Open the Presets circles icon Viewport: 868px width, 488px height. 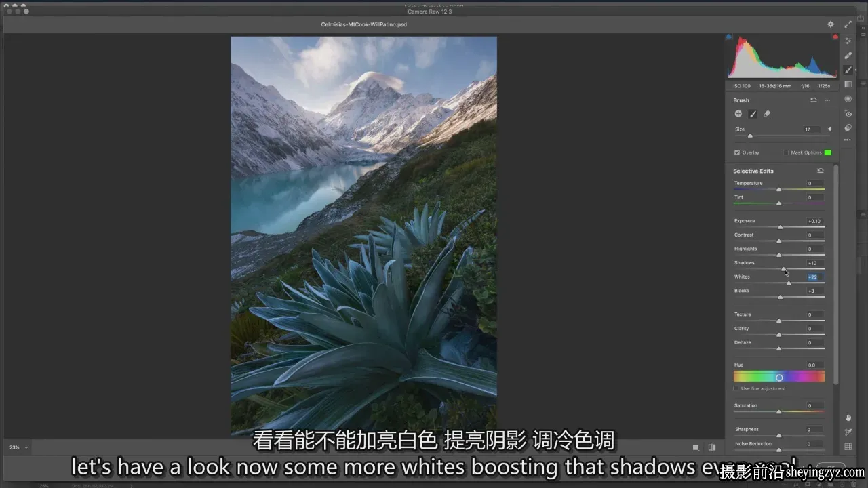848,127
